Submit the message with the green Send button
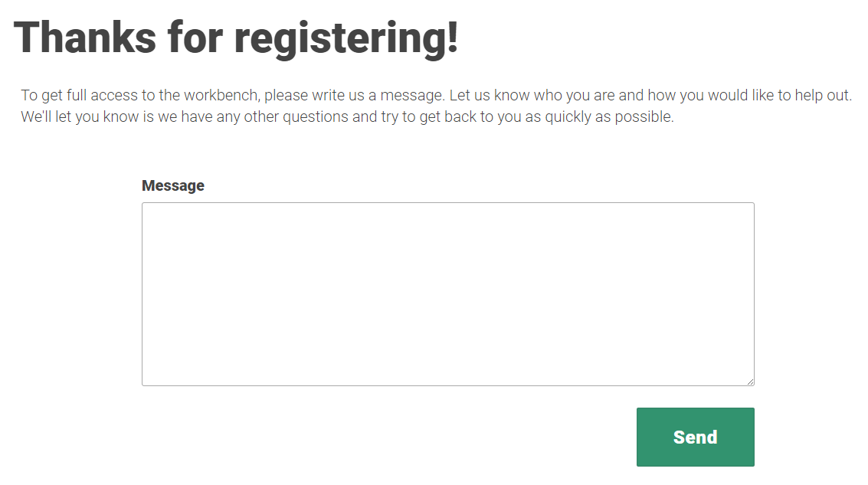This screenshot has width=868, height=485. [695, 437]
